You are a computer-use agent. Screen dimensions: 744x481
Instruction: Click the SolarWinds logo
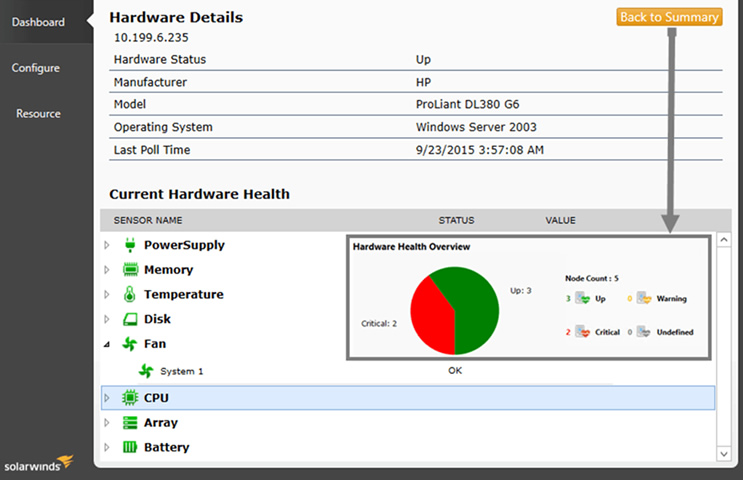(x=39, y=464)
